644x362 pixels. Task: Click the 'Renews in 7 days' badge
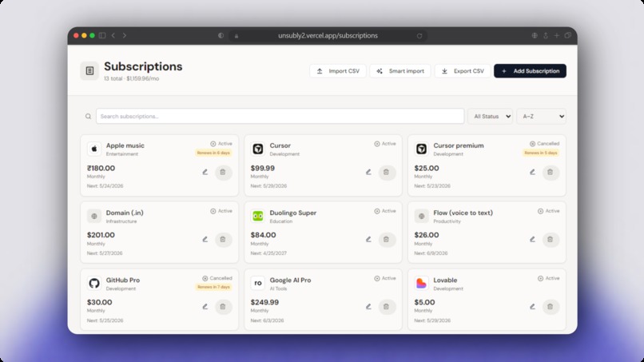tap(213, 287)
